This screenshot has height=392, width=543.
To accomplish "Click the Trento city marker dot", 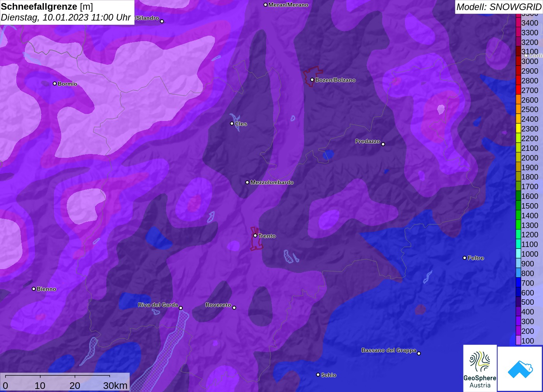I will [x=255, y=235].
